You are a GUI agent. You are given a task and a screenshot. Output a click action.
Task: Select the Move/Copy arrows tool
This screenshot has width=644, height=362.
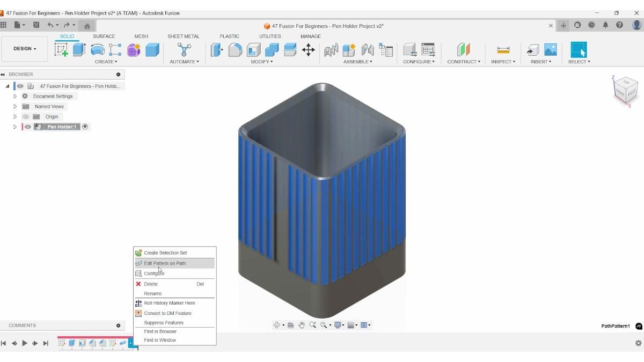tap(309, 50)
